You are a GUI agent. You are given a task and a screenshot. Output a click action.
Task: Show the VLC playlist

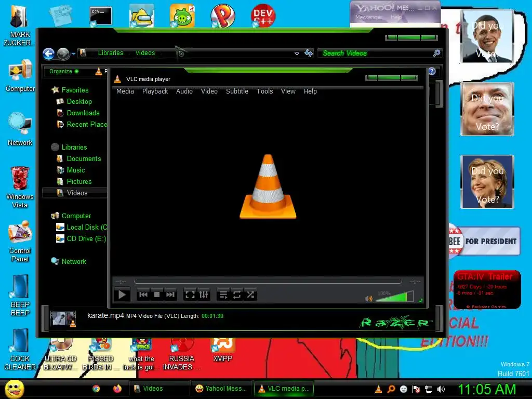[223, 295]
